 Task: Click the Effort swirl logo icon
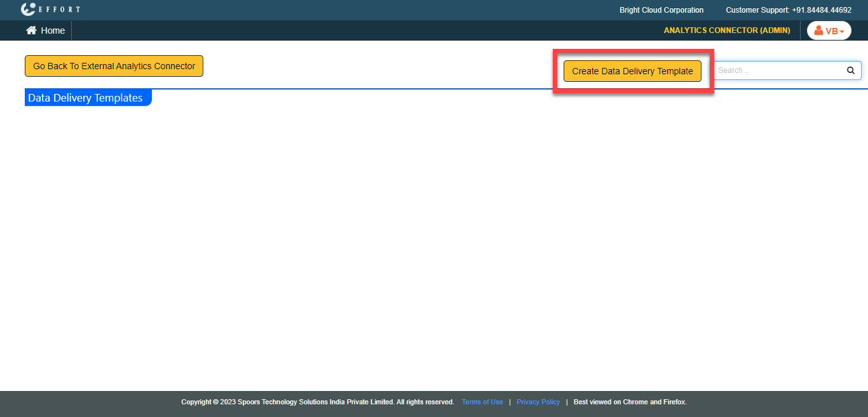29,10
